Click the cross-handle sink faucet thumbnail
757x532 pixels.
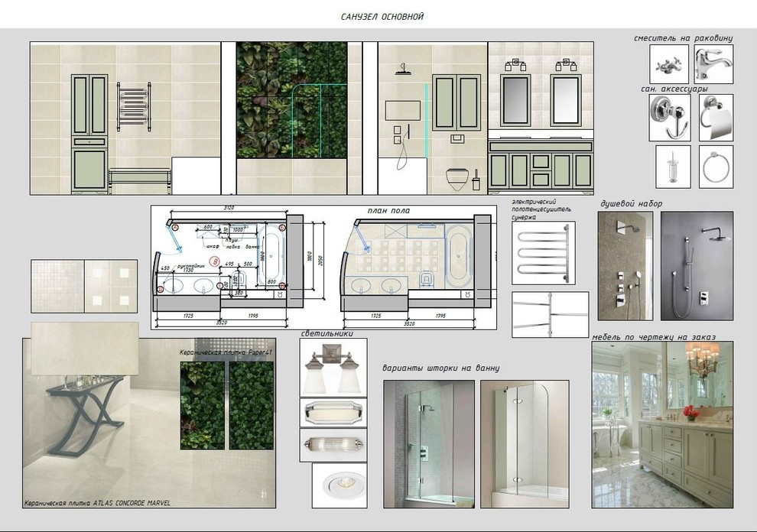click(x=670, y=64)
